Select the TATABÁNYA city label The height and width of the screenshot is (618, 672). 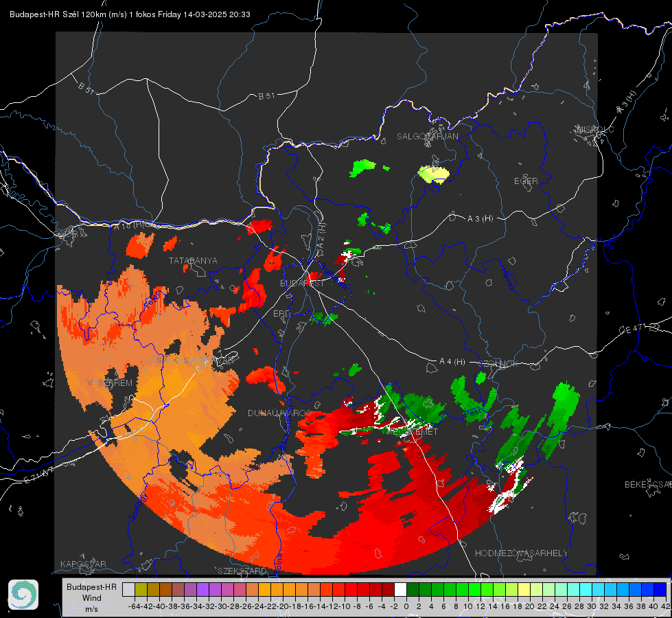coord(193,261)
